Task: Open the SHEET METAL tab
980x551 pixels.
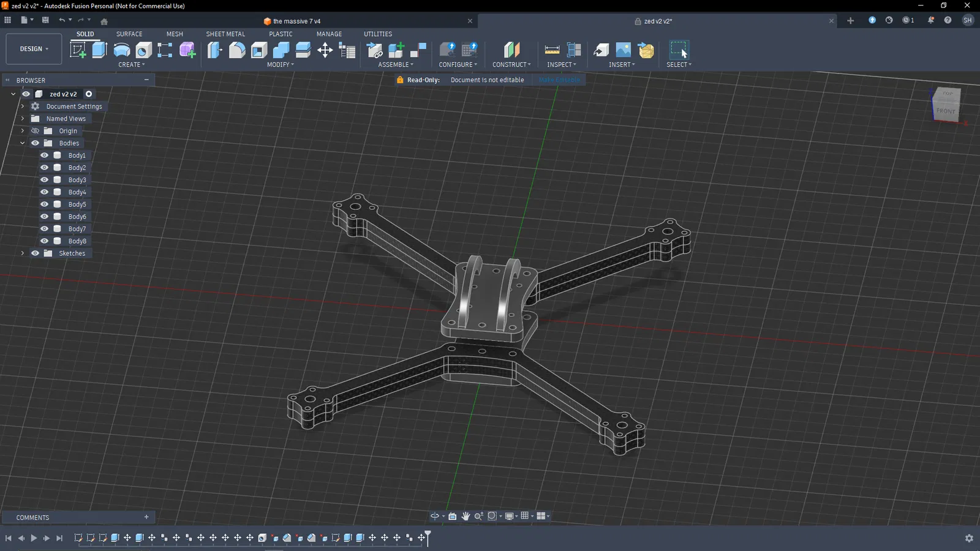Action: pos(225,34)
